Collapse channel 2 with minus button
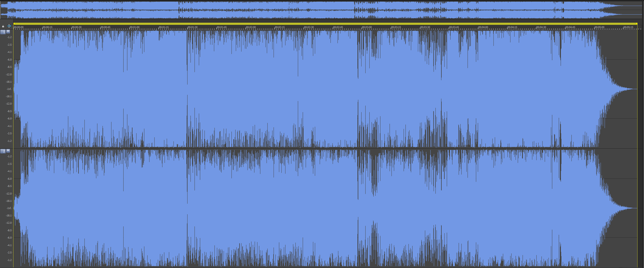Screen dimensions: 644x268 click(8, 150)
